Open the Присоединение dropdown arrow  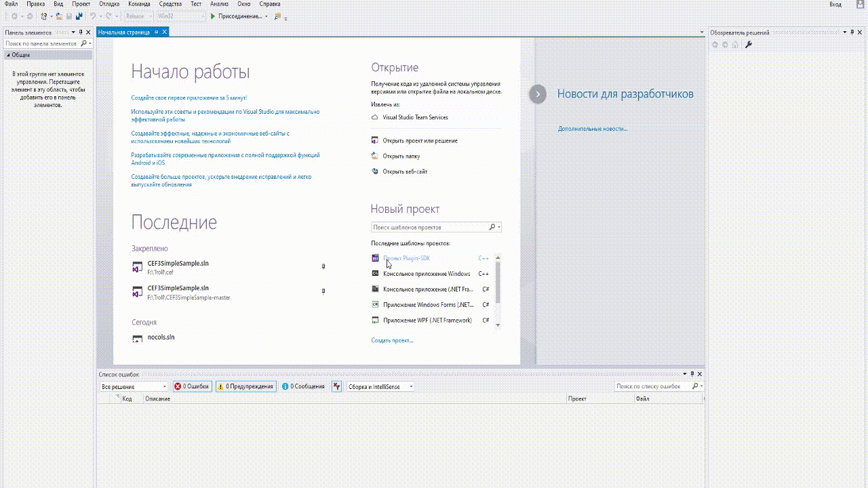pos(266,16)
